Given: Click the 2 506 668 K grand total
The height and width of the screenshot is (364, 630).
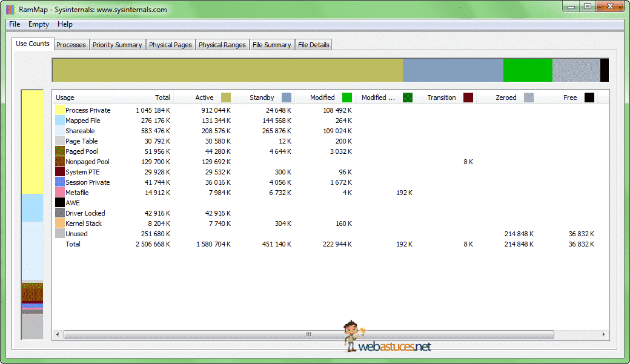Looking at the screenshot, I should [x=153, y=244].
